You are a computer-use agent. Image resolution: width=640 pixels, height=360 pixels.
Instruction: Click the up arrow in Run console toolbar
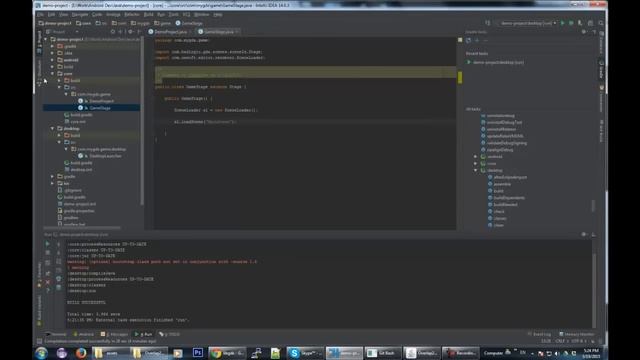(x=58, y=244)
